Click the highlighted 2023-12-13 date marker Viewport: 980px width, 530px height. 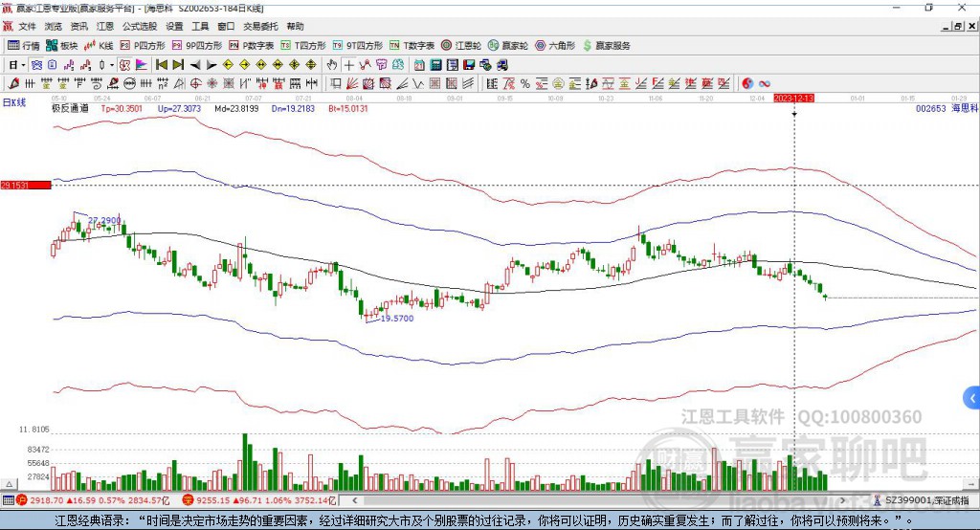pyautogui.click(x=793, y=99)
